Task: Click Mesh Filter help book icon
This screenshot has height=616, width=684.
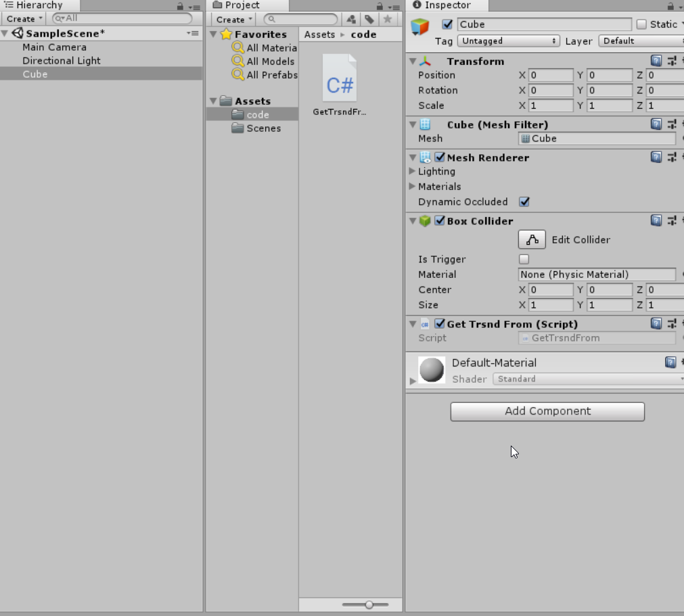Action: (x=656, y=124)
